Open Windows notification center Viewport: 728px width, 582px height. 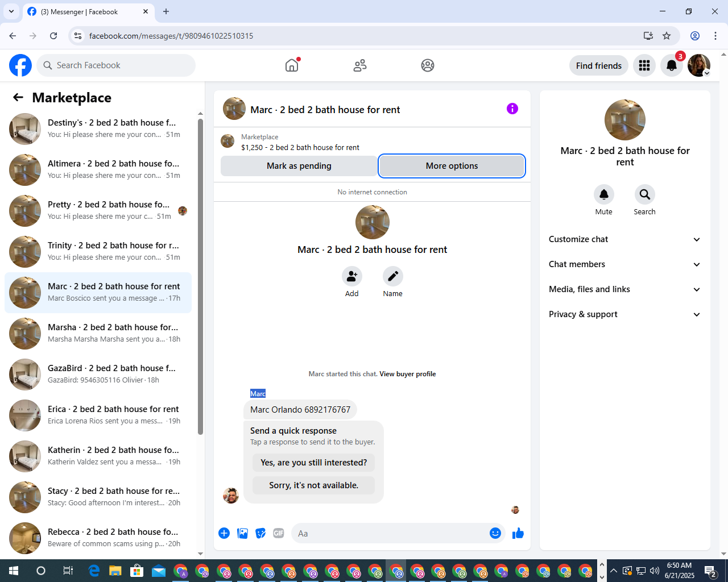[x=710, y=571]
